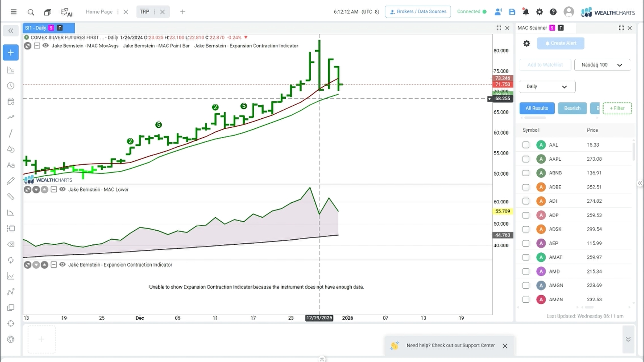Open the Nasdaq 100 watchlist dropdown

[602, 65]
